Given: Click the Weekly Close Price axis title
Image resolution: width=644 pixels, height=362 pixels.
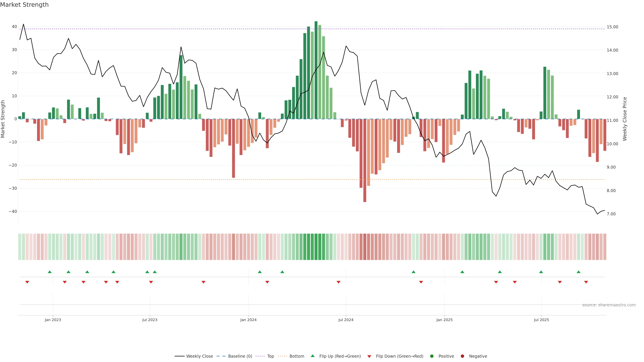Looking at the screenshot, I should click(x=625, y=119).
